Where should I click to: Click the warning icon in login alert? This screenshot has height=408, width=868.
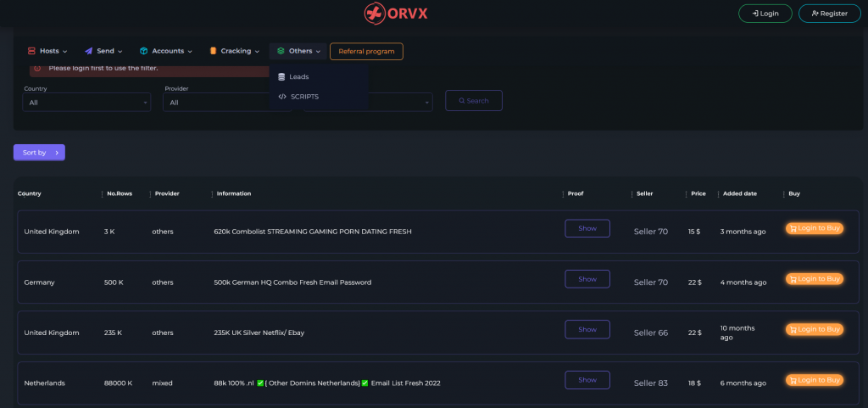(x=37, y=68)
